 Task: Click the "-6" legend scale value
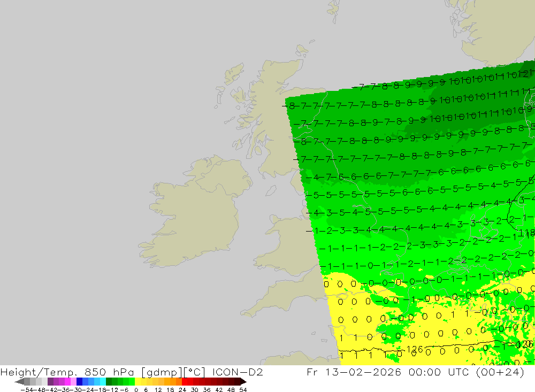(x=124, y=390)
